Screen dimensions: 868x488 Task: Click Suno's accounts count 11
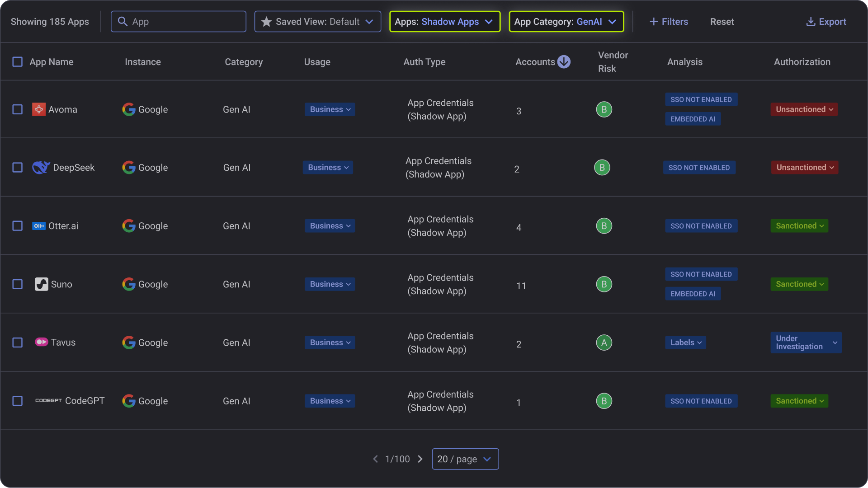521,286
